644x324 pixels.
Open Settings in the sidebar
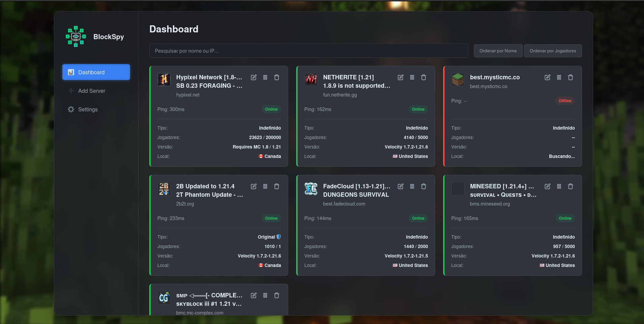[x=96, y=109]
